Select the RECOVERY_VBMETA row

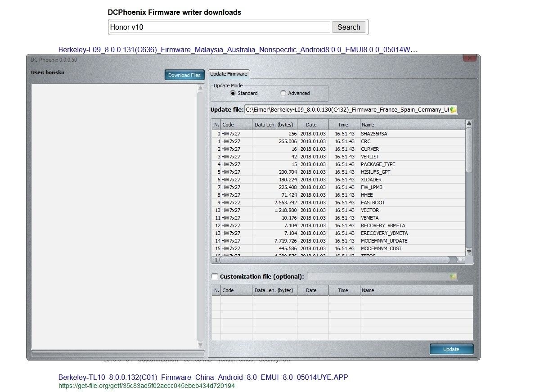point(338,225)
